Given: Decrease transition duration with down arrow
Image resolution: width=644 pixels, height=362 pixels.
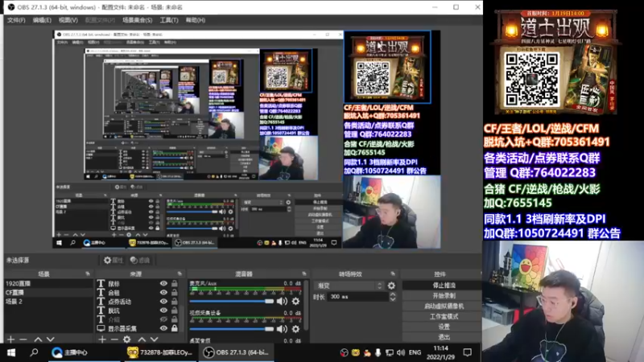Looking at the screenshot, I should 393,299.
